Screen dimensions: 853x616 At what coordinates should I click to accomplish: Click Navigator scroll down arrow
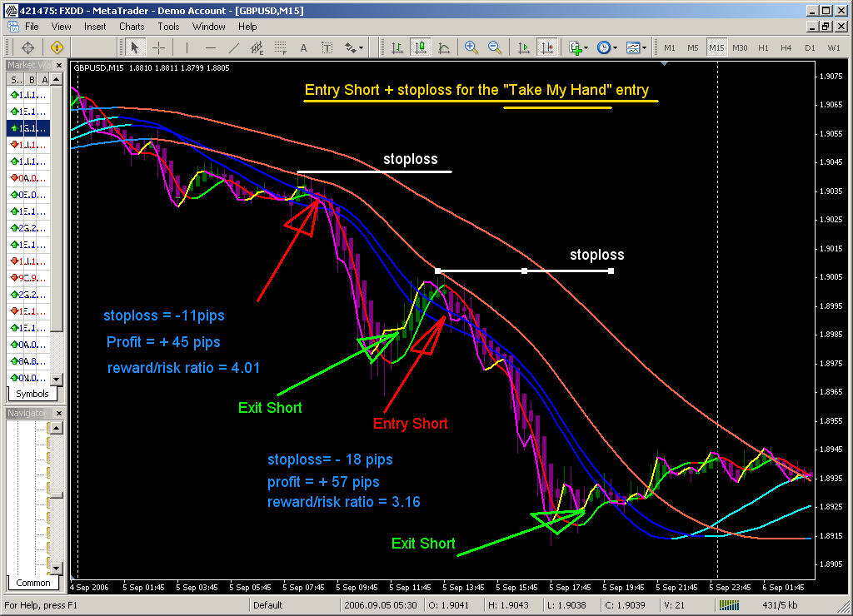(57, 569)
